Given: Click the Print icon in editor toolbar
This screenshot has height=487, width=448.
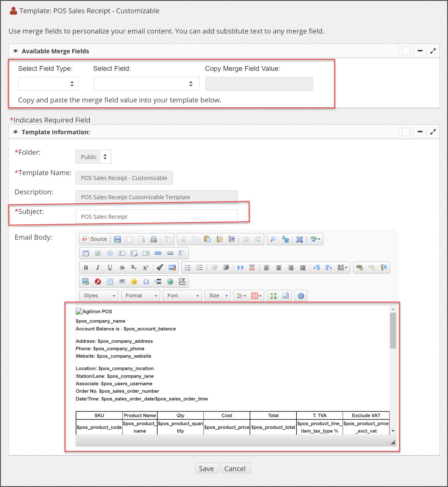Looking at the screenshot, I should coord(154,239).
